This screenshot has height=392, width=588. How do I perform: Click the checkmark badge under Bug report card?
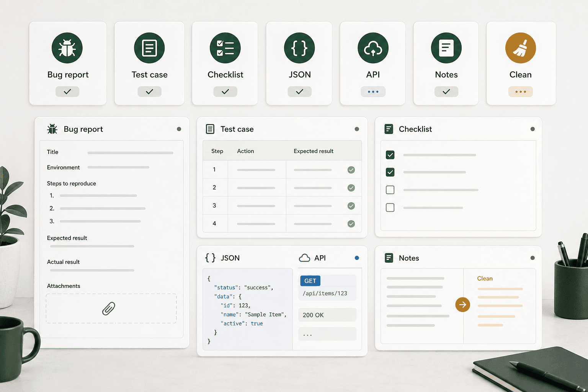click(x=67, y=91)
